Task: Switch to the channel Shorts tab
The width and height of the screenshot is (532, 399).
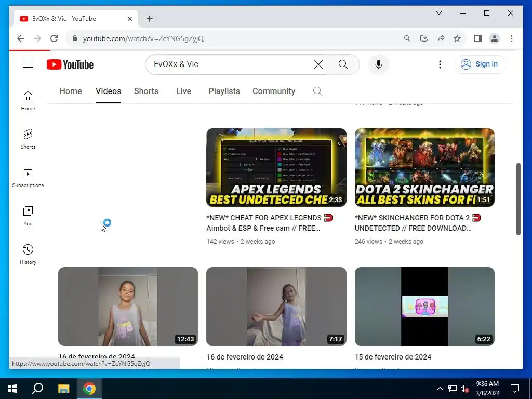Action: (146, 91)
